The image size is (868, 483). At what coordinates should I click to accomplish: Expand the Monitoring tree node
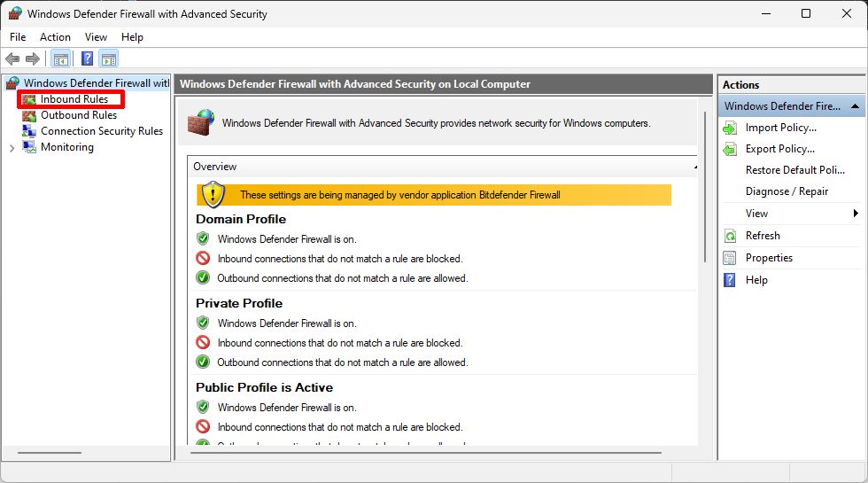point(12,148)
